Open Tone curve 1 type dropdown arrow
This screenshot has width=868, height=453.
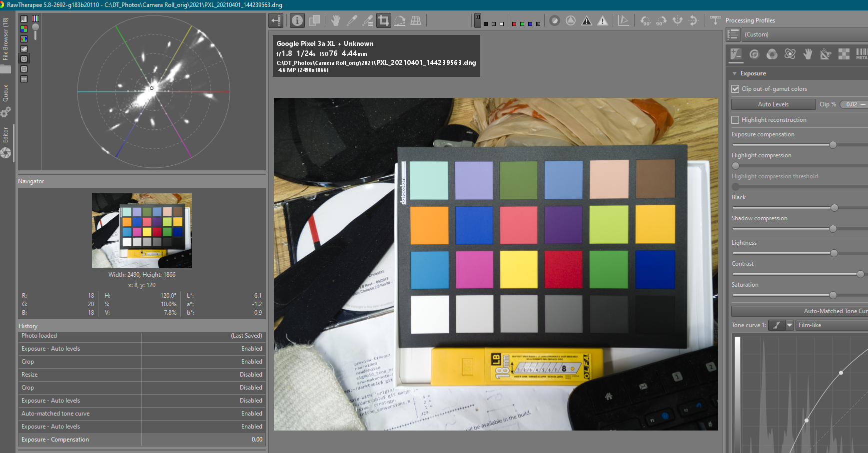tap(790, 325)
